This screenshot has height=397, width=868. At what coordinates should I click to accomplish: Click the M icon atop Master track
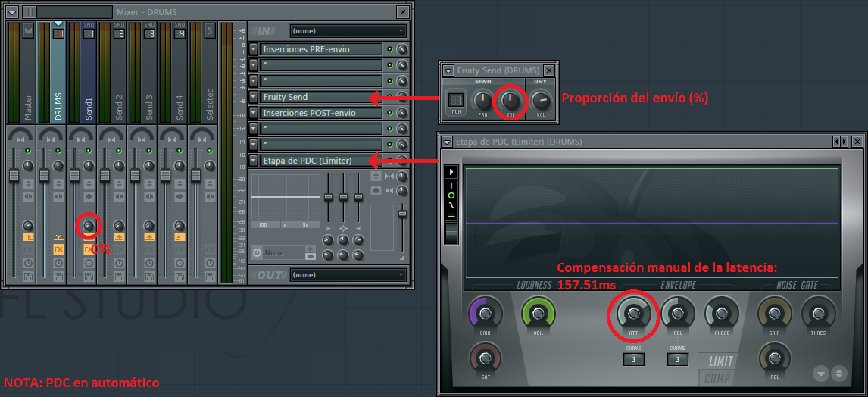[x=28, y=30]
